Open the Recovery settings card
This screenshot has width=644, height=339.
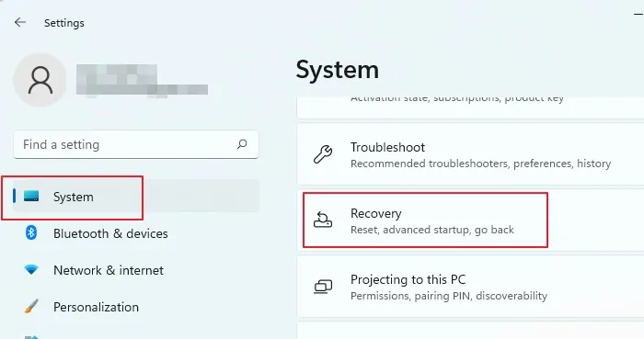click(470, 220)
